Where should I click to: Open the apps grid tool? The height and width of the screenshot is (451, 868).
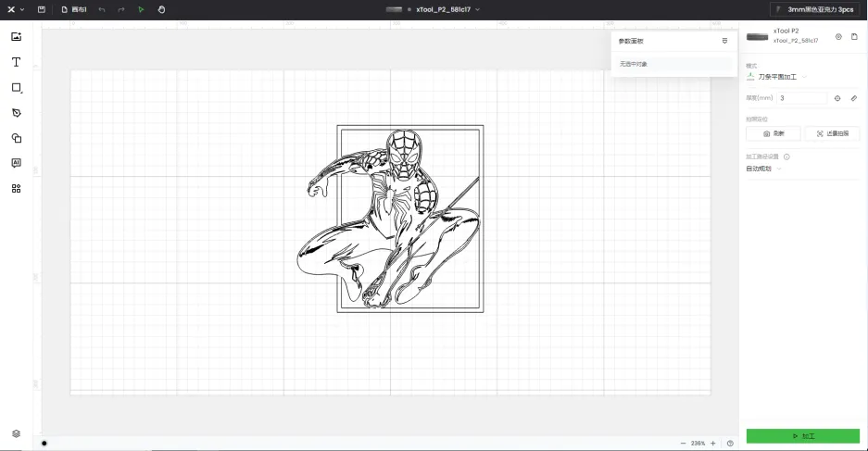(x=16, y=189)
